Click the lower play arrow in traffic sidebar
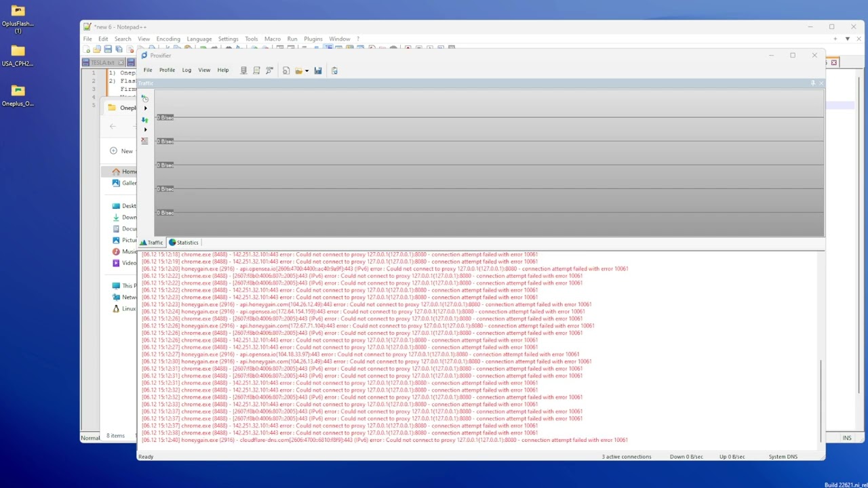Viewport: 868px width, 488px height. (145, 129)
